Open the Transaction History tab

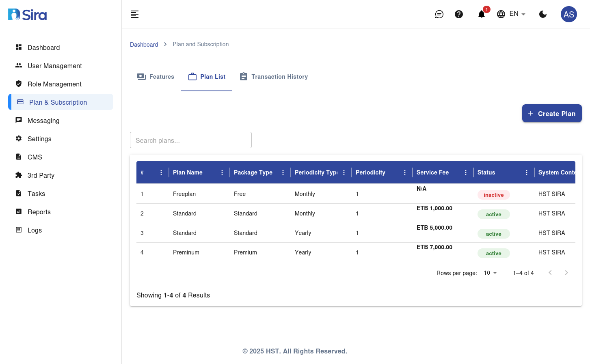(x=273, y=77)
